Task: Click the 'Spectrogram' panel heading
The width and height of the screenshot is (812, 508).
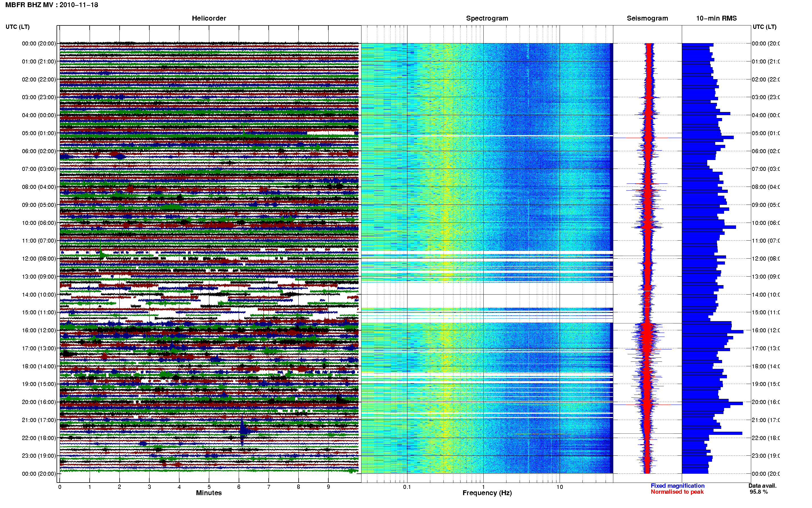Action: 487,19
